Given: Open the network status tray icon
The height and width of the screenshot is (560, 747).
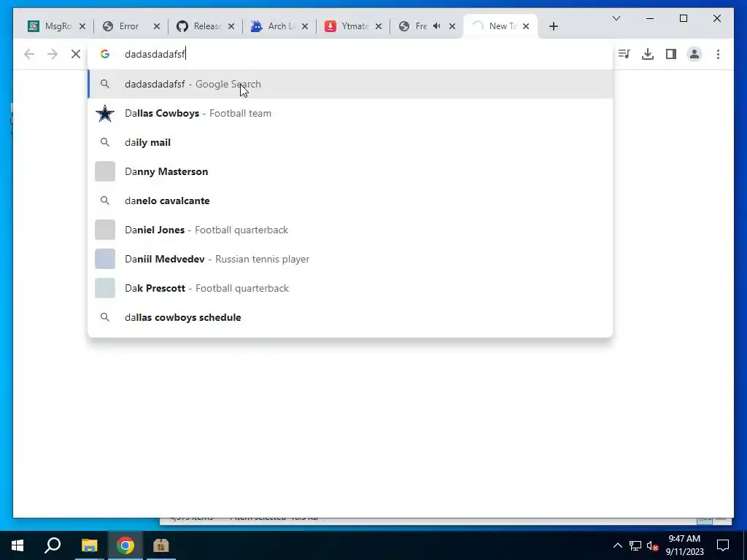Looking at the screenshot, I should (x=635, y=545).
